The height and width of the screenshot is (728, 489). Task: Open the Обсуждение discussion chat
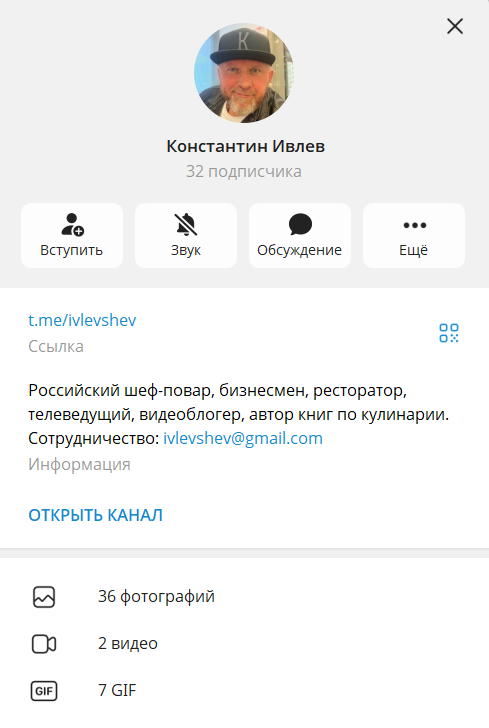pos(300,235)
